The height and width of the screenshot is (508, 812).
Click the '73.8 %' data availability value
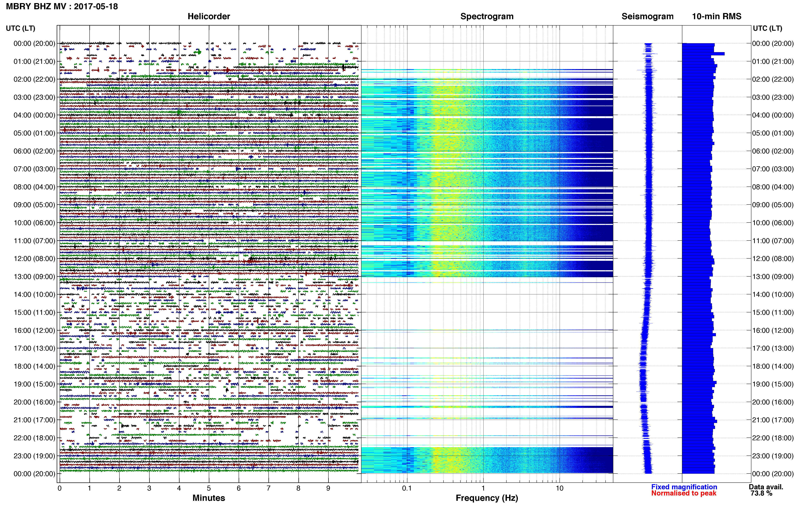[x=761, y=493]
